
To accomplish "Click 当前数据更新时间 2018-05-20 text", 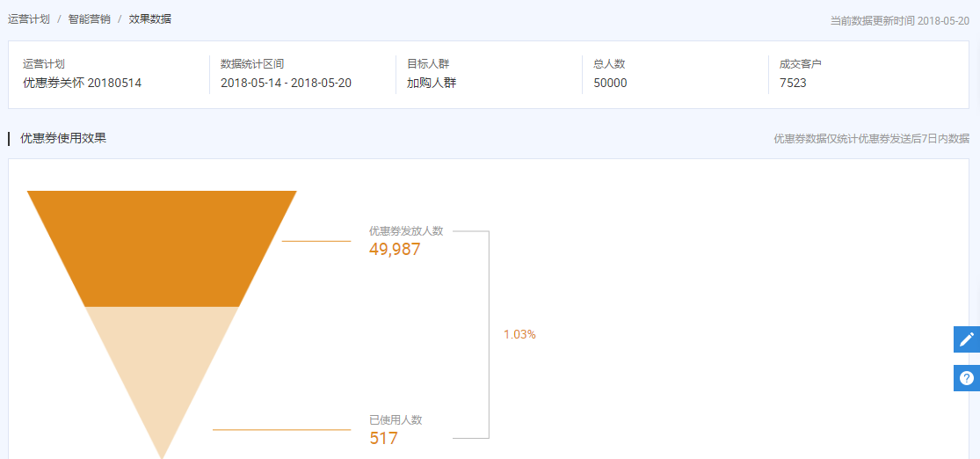I will [899, 20].
